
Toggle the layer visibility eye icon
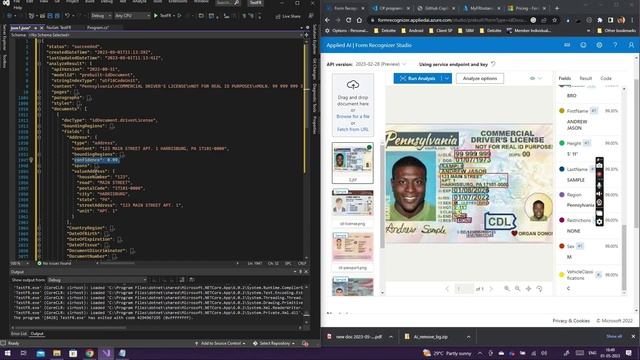coord(532,78)
